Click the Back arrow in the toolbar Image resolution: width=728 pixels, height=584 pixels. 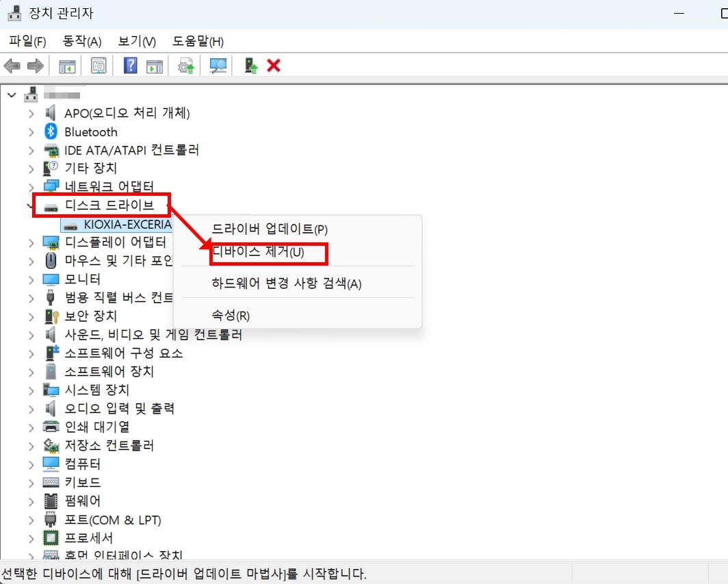[12, 66]
